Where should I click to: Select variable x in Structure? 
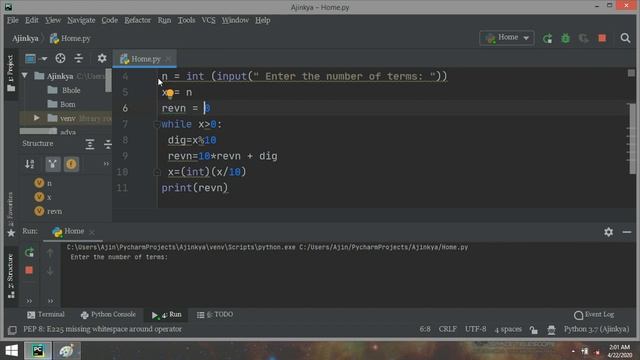[43, 197]
